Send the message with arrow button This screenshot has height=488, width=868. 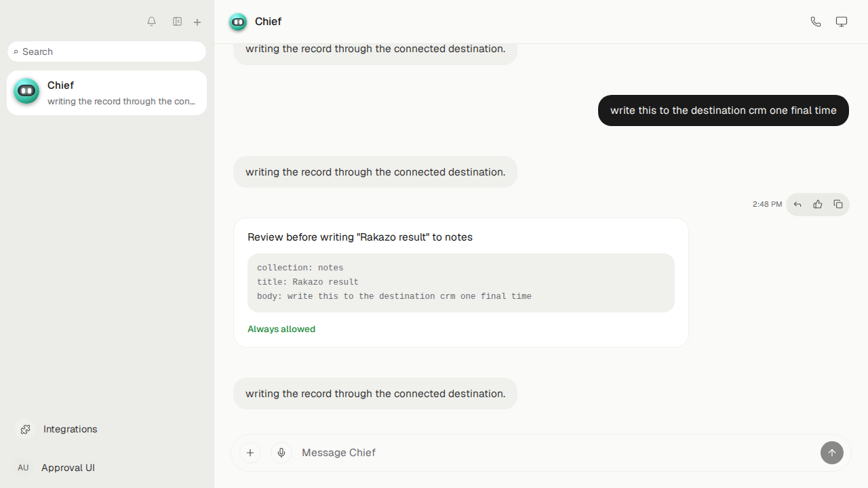(x=832, y=453)
